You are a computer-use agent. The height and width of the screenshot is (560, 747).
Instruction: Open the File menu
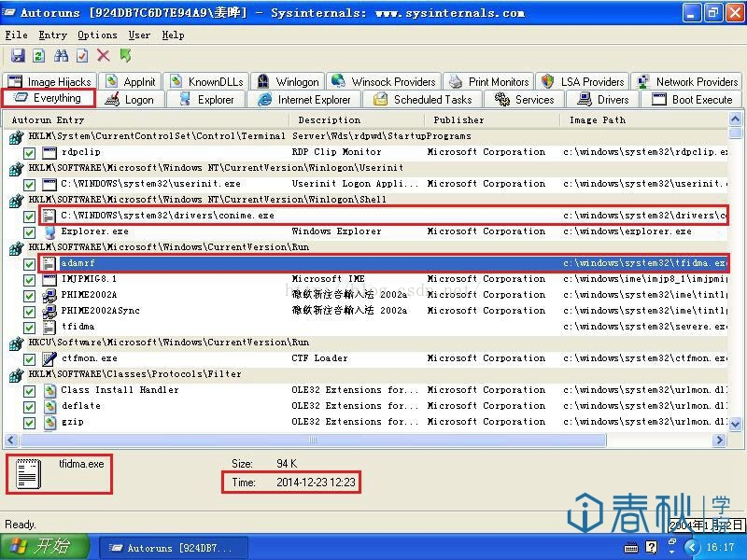(x=16, y=35)
